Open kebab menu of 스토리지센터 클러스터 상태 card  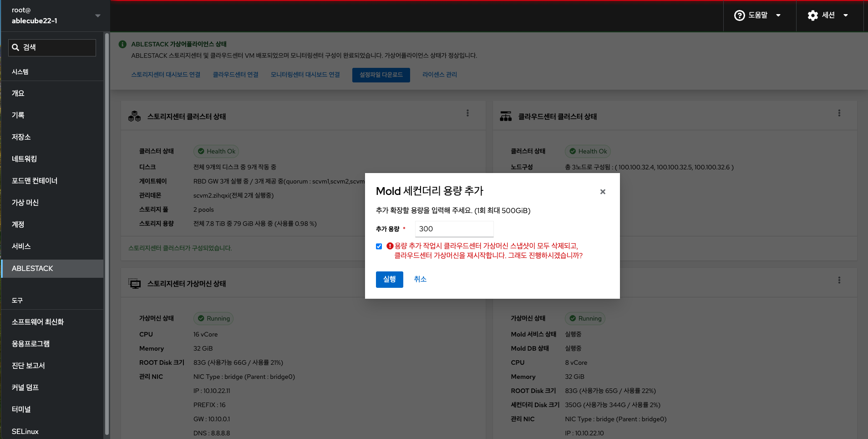pyautogui.click(x=467, y=113)
